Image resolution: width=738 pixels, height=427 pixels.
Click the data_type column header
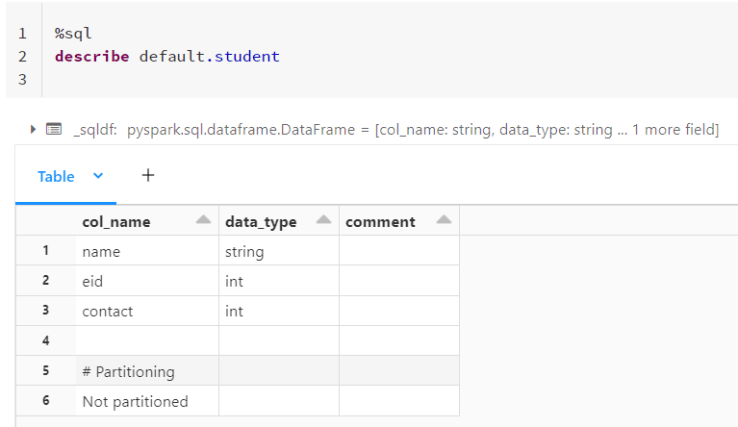pos(261,222)
